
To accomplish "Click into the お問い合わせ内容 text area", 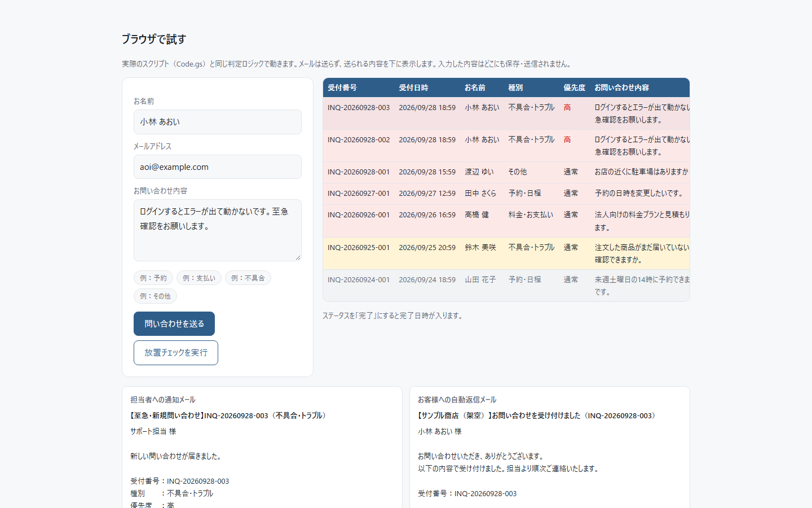I will click(218, 230).
